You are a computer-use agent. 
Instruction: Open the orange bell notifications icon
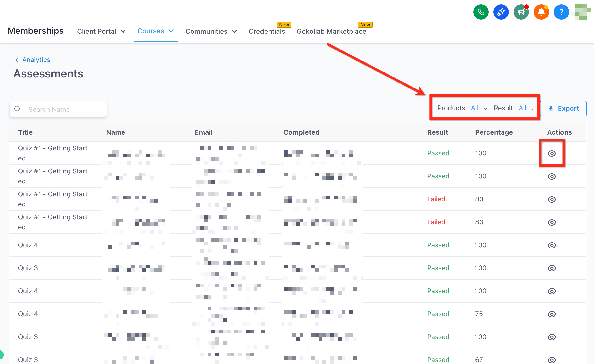541,12
